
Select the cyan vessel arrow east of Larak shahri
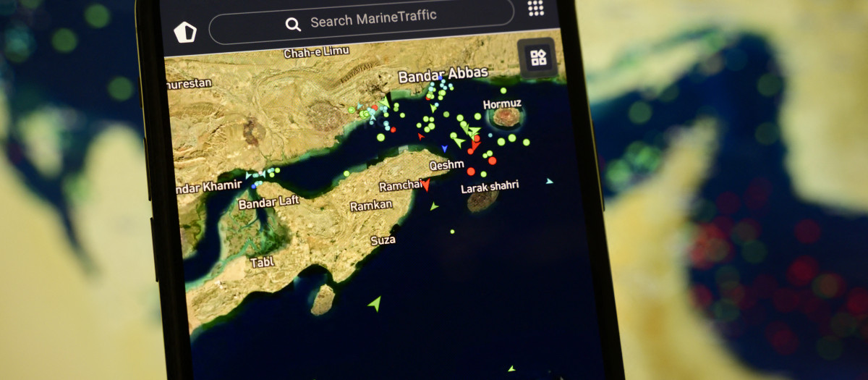pos(550,181)
